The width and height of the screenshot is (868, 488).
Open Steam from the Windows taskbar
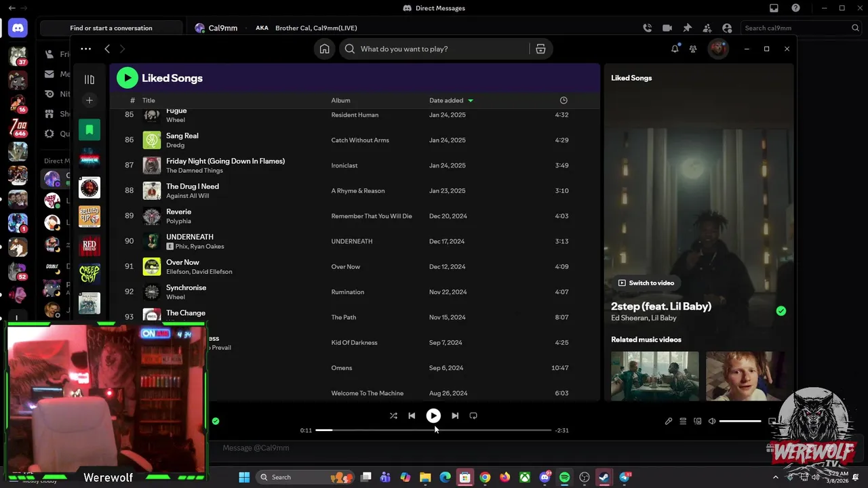point(604,477)
